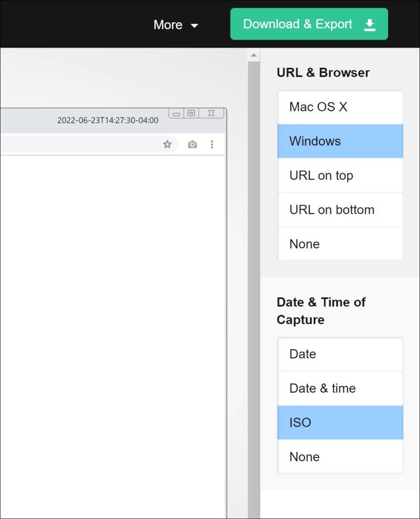Select the Windows browser frame option
420x519 pixels.
click(340, 141)
